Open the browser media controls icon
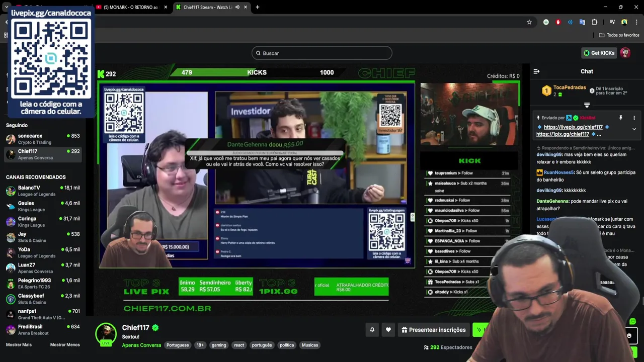This screenshot has height=362, width=644. (x=612, y=22)
